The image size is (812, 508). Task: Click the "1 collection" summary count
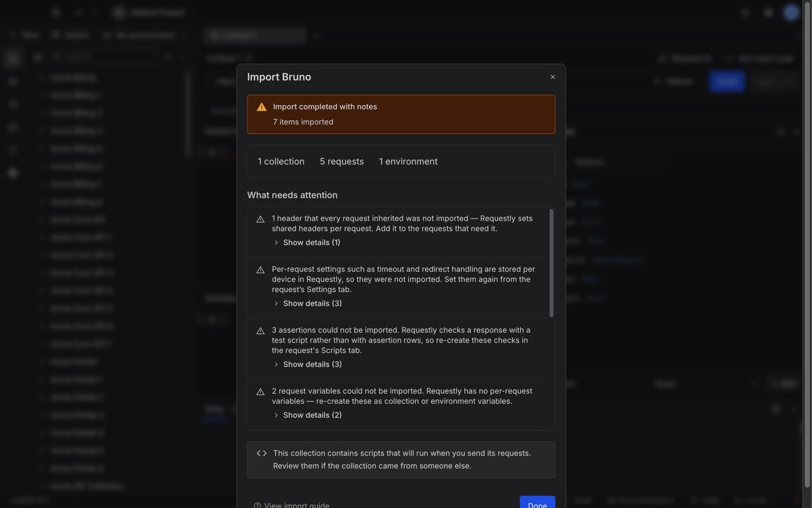[281, 161]
